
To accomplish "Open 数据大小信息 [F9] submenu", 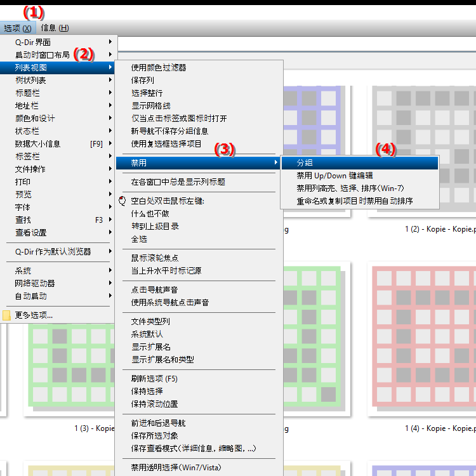I will pyautogui.click(x=57, y=143).
